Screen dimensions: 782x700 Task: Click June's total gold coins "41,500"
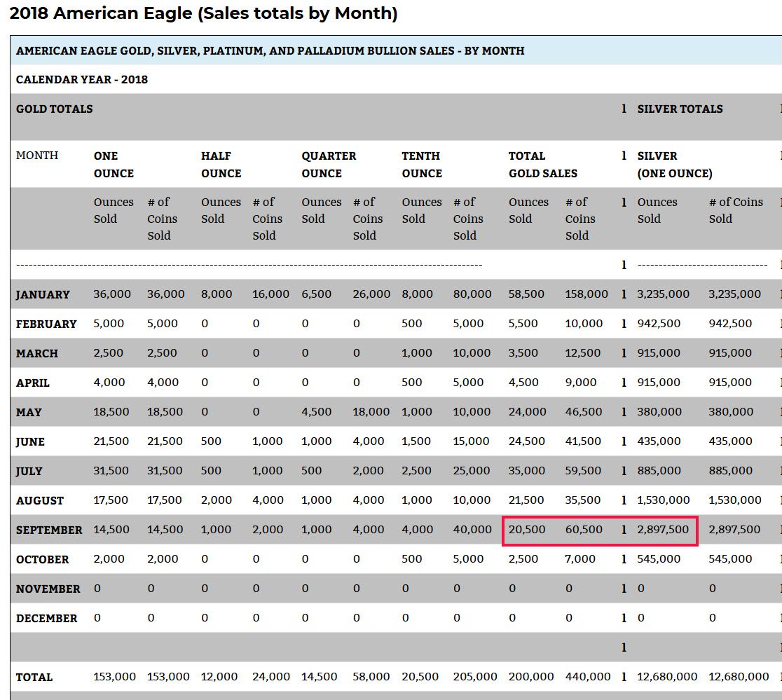click(x=583, y=441)
